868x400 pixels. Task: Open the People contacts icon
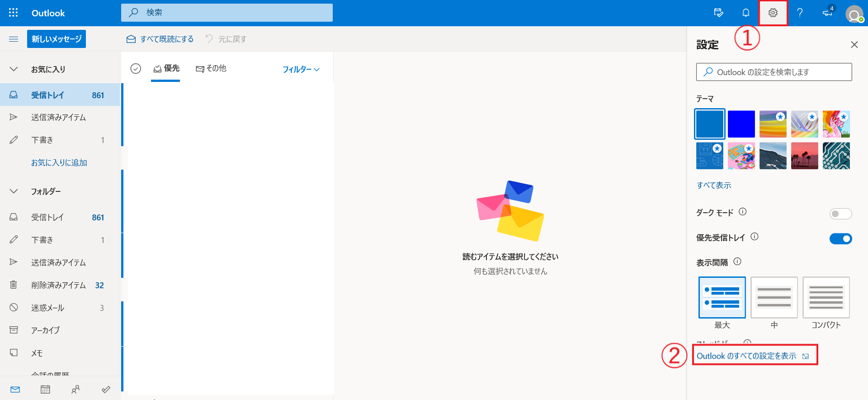click(75, 390)
